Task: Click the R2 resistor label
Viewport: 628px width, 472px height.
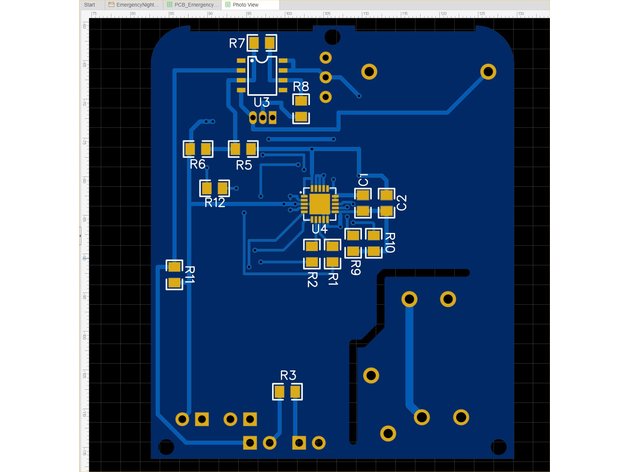Action: point(312,278)
